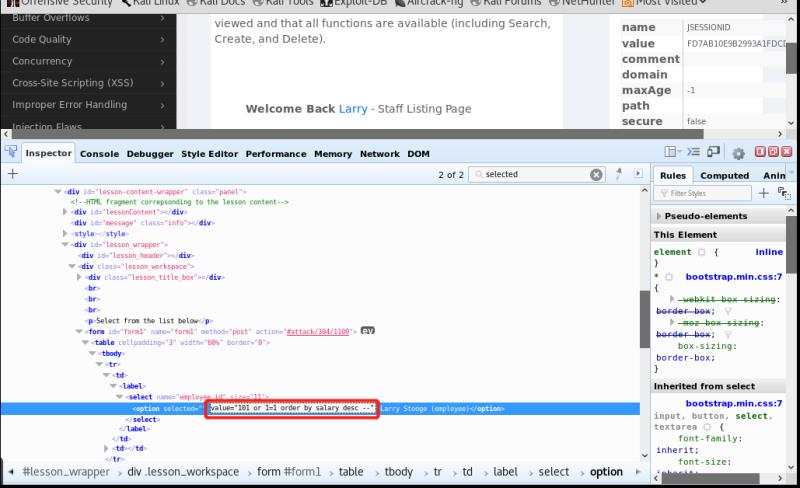Image resolution: width=800 pixels, height=488 pixels.
Task: Click filter icon beside -webkit-box-sizing value
Action: [728, 311]
